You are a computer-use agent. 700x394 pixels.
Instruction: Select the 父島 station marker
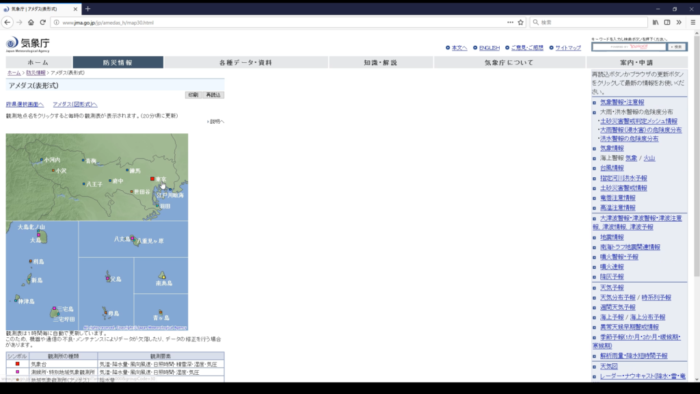108,278
